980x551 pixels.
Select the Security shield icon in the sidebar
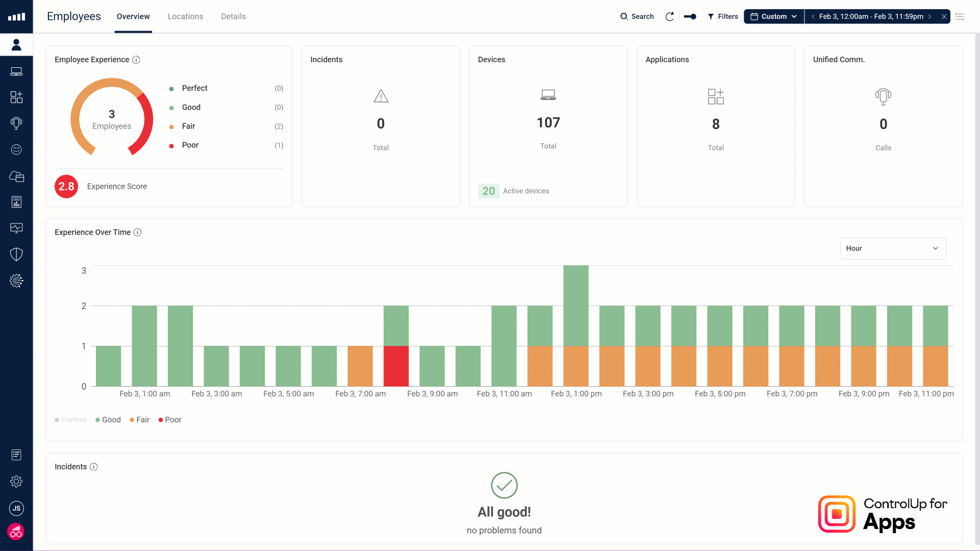[x=17, y=254]
